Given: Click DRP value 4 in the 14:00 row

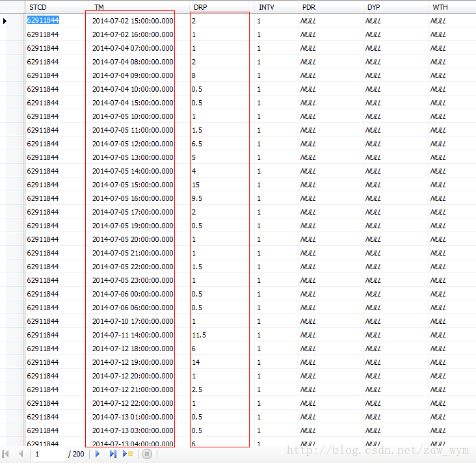Looking at the screenshot, I should click(194, 171).
